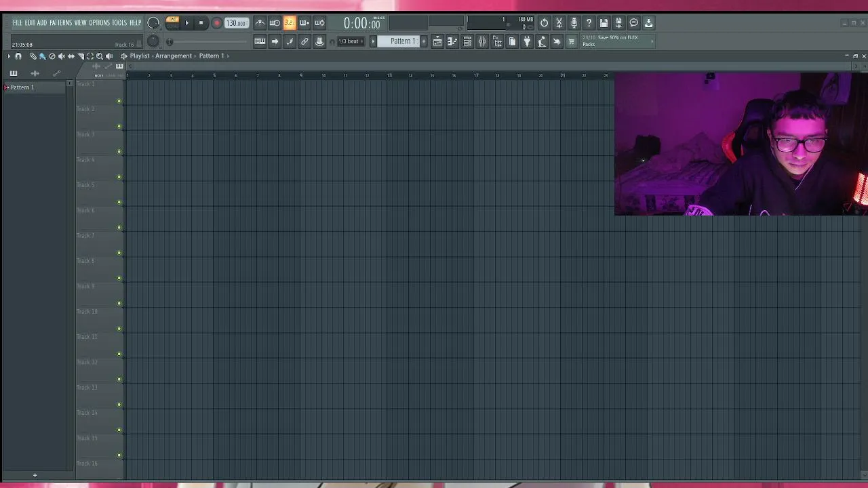
Task: Open the tempo tapper icon
Action: click(x=542, y=41)
